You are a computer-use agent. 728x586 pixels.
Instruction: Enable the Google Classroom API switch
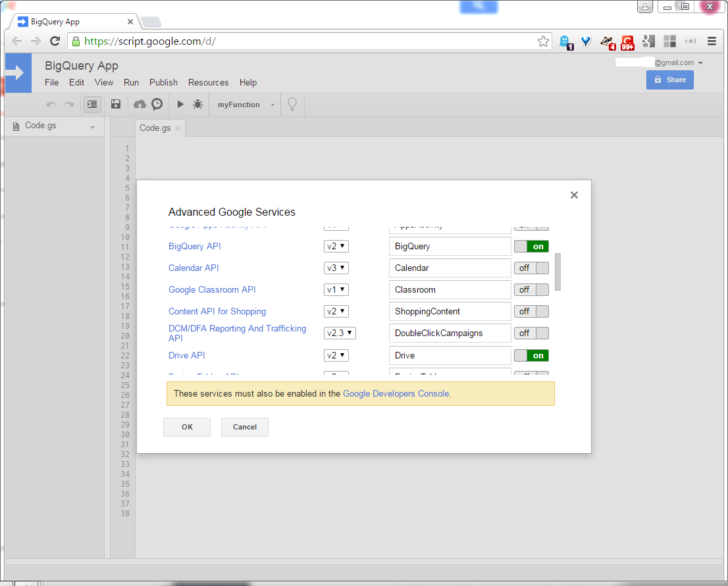pos(531,289)
